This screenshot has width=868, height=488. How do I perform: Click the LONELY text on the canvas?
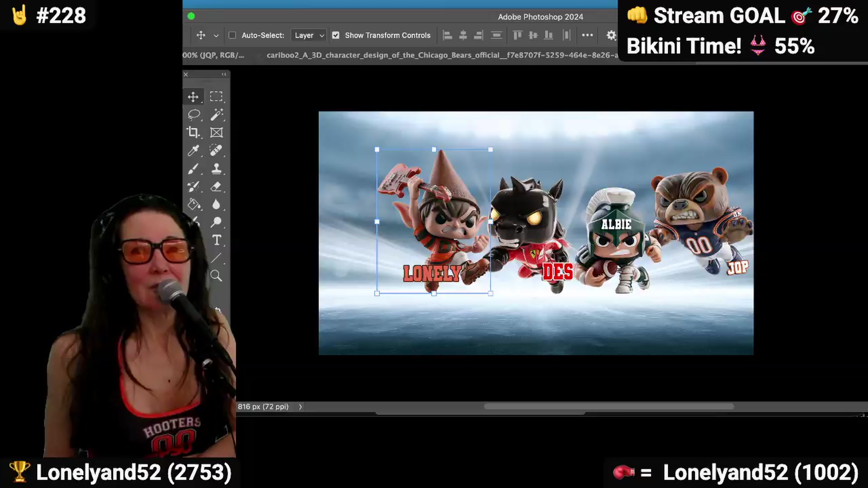432,273
